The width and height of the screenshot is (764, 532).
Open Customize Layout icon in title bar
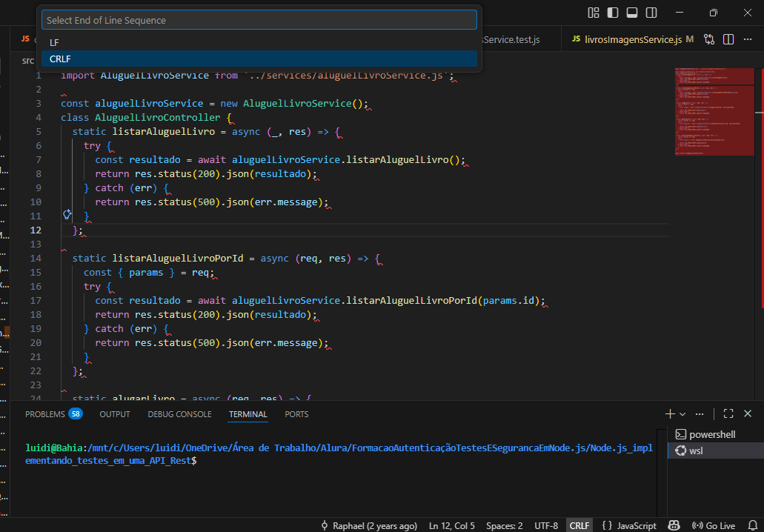pyautogui.click(x=594, y=13)
